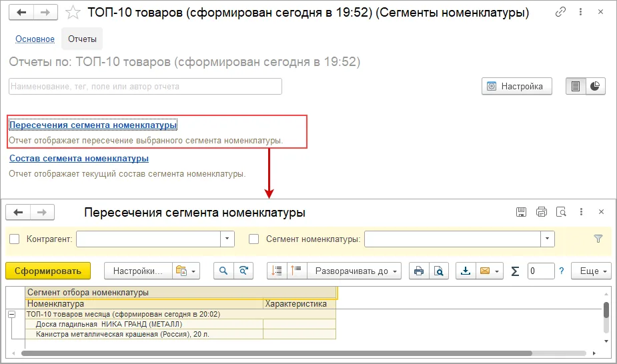Open the Еще menu
Screen dimensions: 617x364
coord(592,271)
